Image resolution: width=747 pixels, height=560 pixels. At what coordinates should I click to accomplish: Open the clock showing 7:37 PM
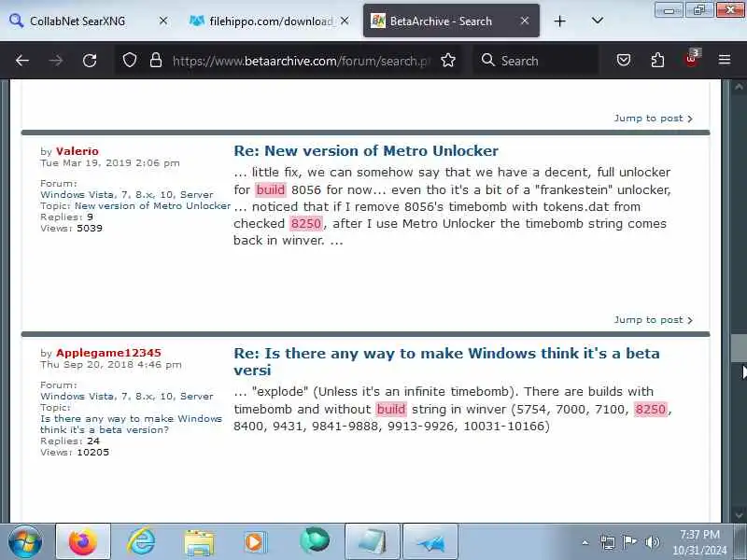point(699,542)
